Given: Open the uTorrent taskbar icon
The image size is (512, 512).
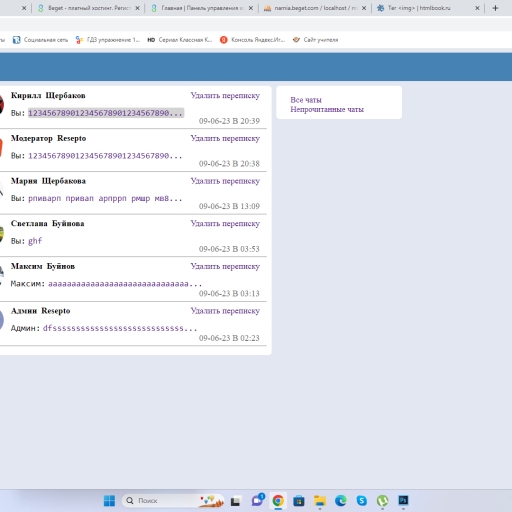Looking at the screenshot, I should pos(382,500).
